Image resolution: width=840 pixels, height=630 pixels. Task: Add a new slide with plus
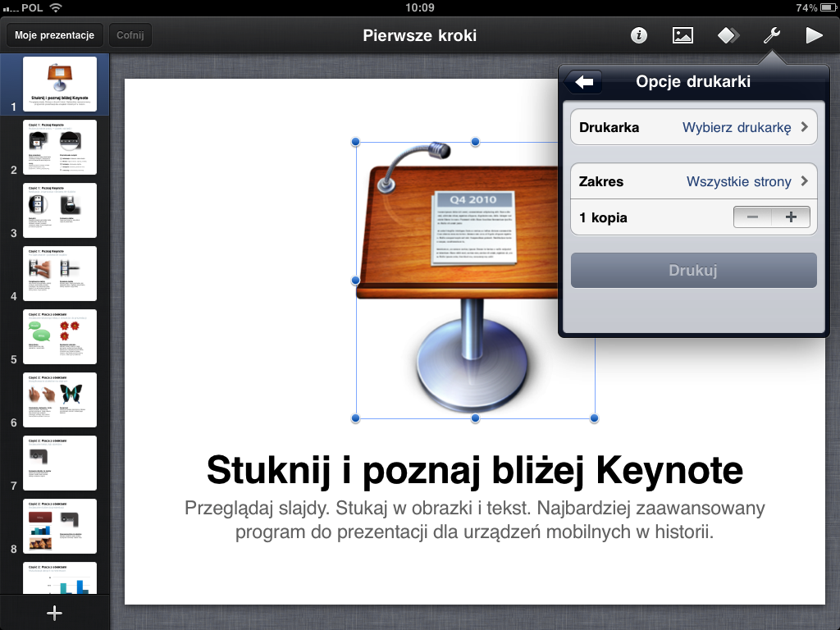point(54,613)
